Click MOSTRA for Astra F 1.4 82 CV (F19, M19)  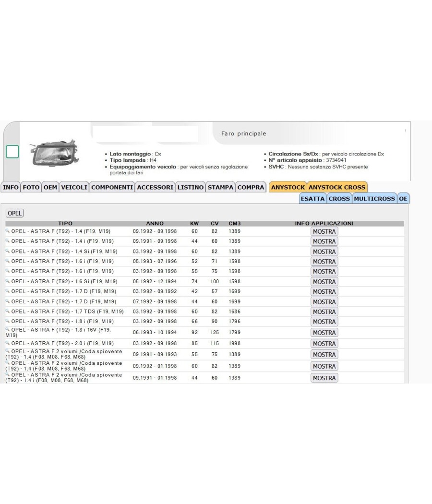(x=324, y=231)
